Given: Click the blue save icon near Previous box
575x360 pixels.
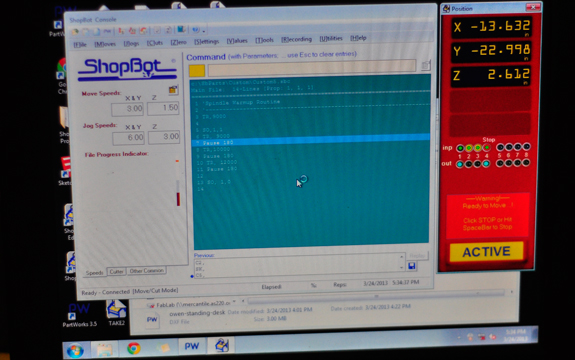Looking at the screenshot, I should pos(412,266).
